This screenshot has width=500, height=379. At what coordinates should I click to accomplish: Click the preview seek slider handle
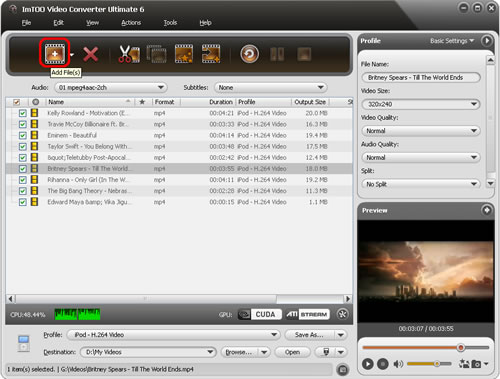(x=460, y=347)
